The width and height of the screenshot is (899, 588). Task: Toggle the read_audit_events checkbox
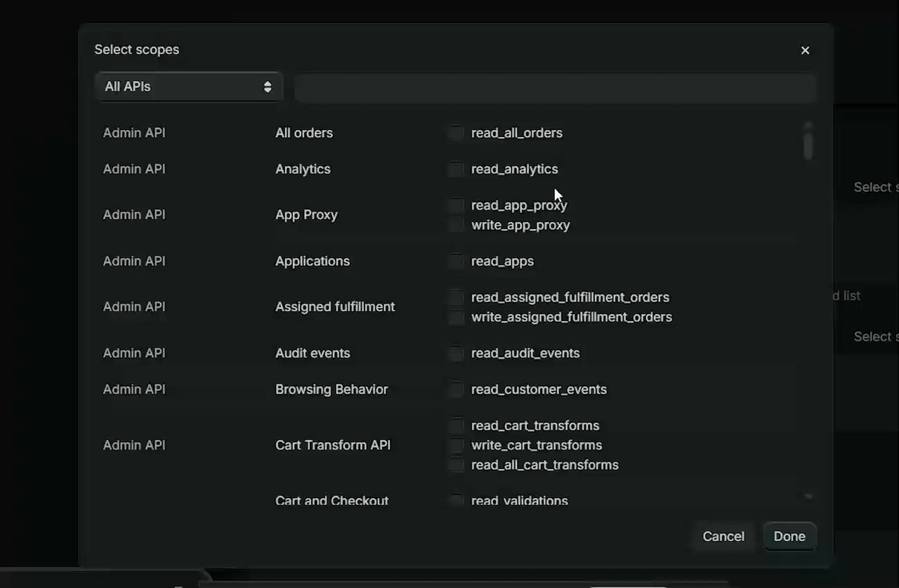457,353
